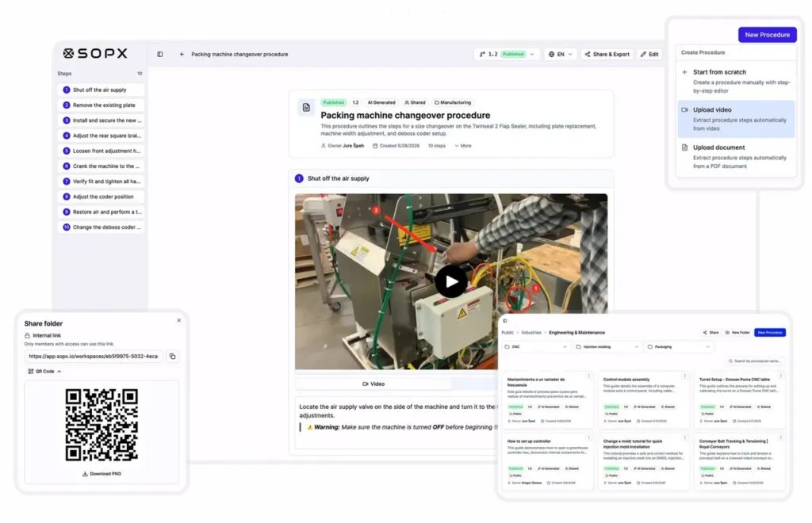Click the document icon beside Upload document
This screenshot has width=812, height=523.
684,147
